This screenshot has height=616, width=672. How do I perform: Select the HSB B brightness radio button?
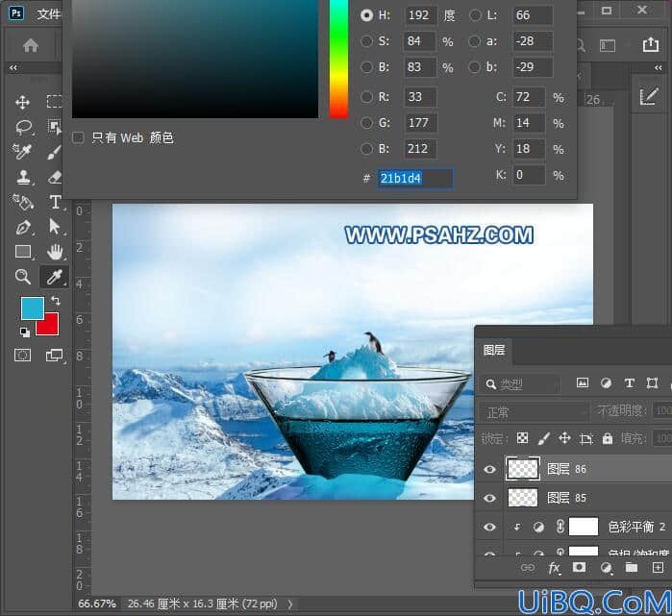pos(366,67)
